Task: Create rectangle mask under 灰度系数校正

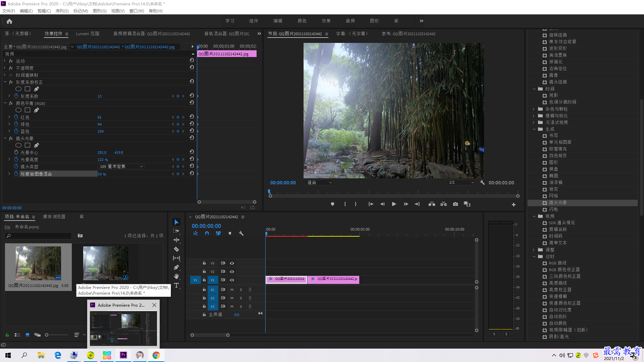Action: [28, 89]
